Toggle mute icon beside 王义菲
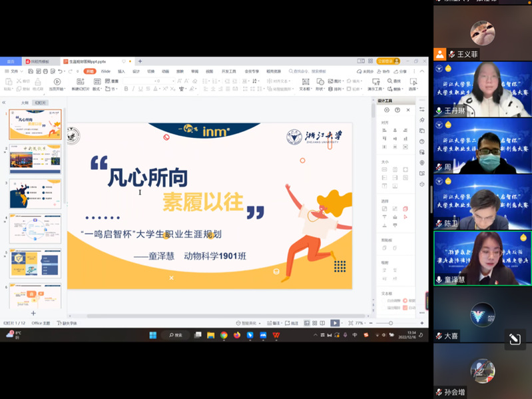 tap(451, 54)
